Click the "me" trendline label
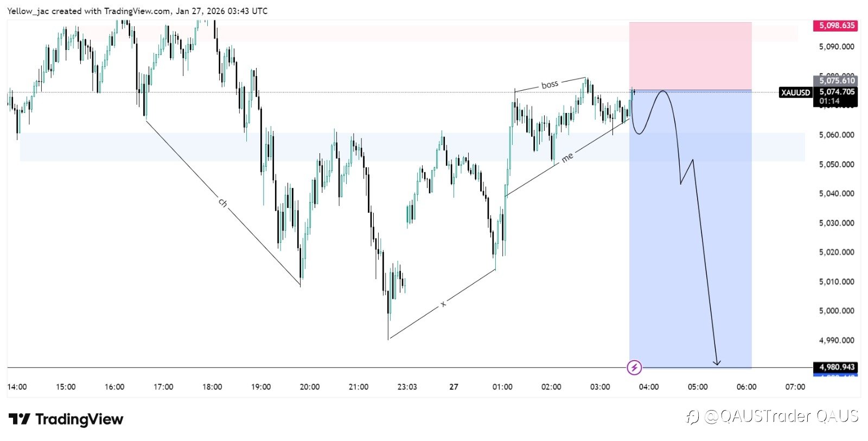868x441 pixels. point(567,157)
